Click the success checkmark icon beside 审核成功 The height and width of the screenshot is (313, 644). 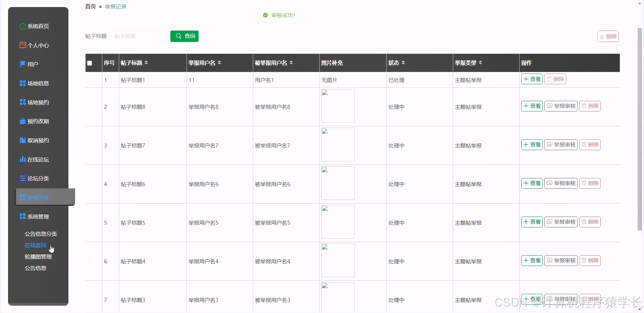265,15
